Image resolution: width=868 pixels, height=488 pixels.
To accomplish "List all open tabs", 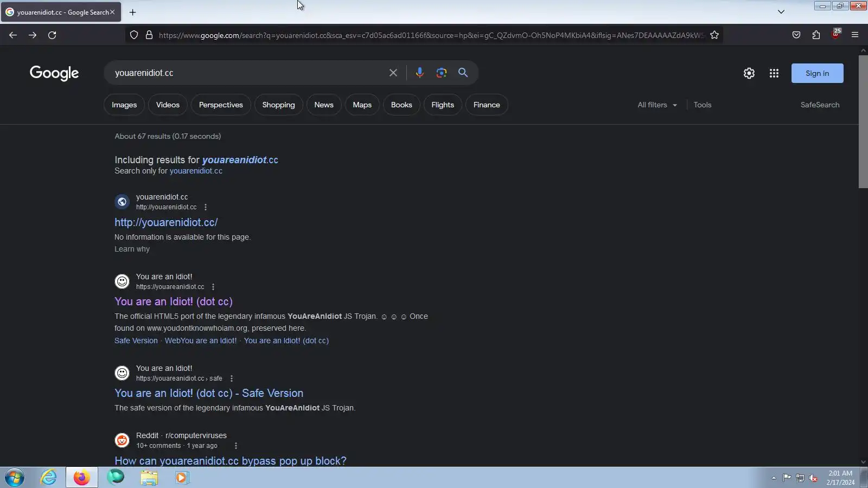I will click(781, 12).
